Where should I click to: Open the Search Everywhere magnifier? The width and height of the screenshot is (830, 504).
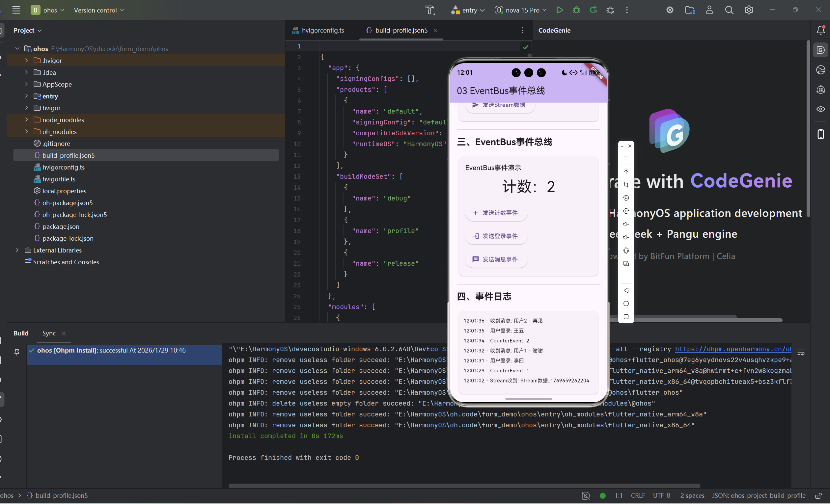pos(729,10)
